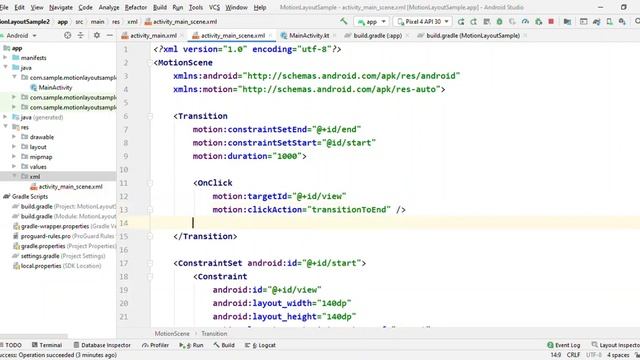Open the TODO tool window
Image resolution: width=640 pixels, height=360 pixels.
tap(11, 345)
